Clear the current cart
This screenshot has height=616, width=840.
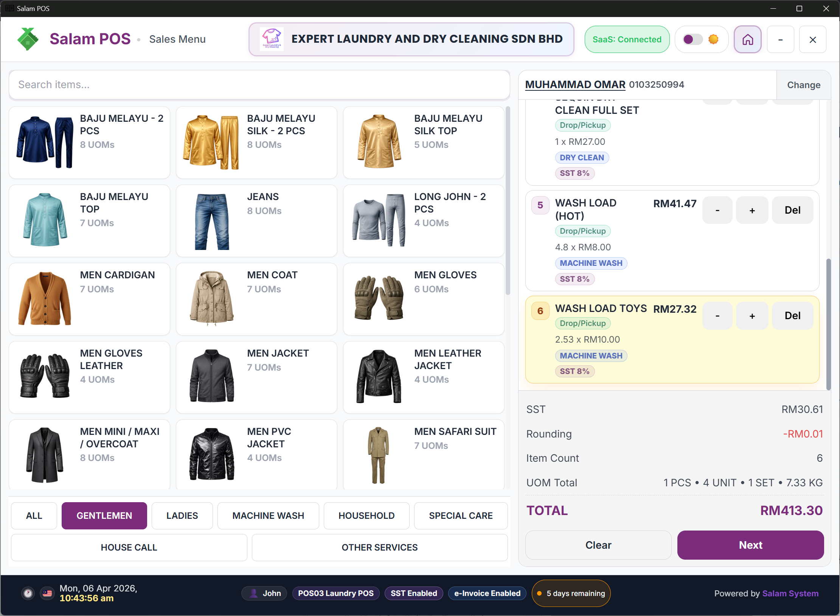click(x=598, y=545)
